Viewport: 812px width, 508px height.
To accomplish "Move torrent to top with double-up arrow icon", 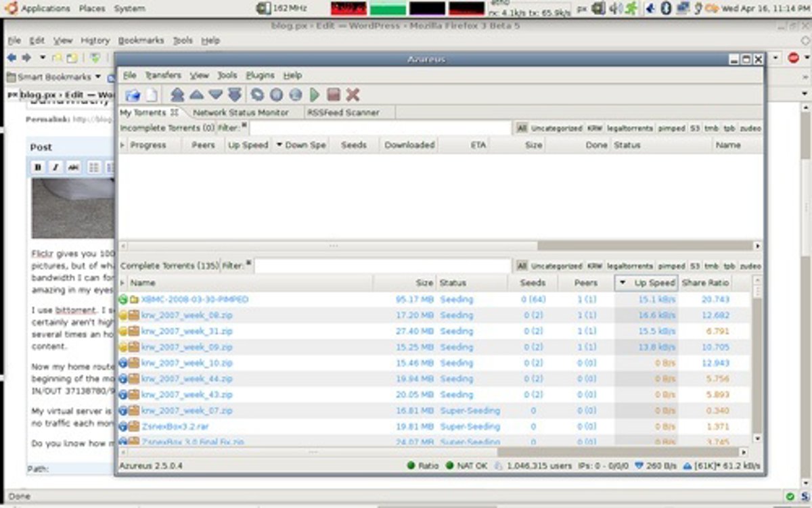I will point(177,95).
